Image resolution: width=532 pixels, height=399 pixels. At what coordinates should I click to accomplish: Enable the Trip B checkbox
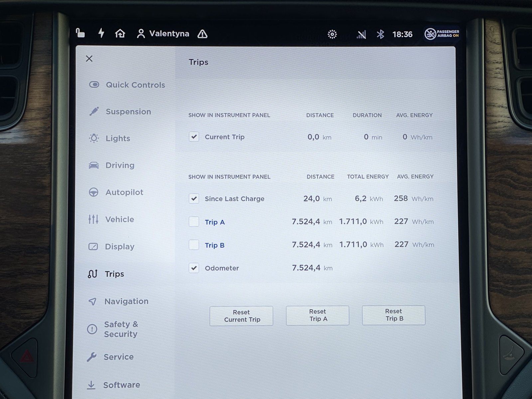pos(194,245)
